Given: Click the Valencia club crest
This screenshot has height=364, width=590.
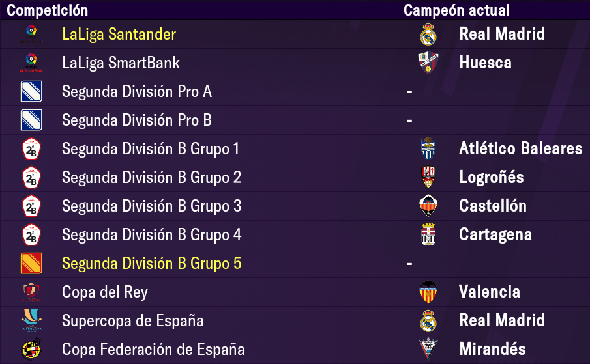Looking at the screenshot, I should pyautogui.click(x=428, y=292).
